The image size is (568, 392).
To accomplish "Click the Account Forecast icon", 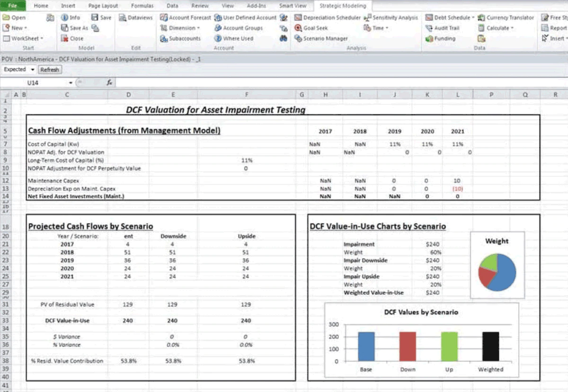I will pyautogui.click(x=163, y=18).
